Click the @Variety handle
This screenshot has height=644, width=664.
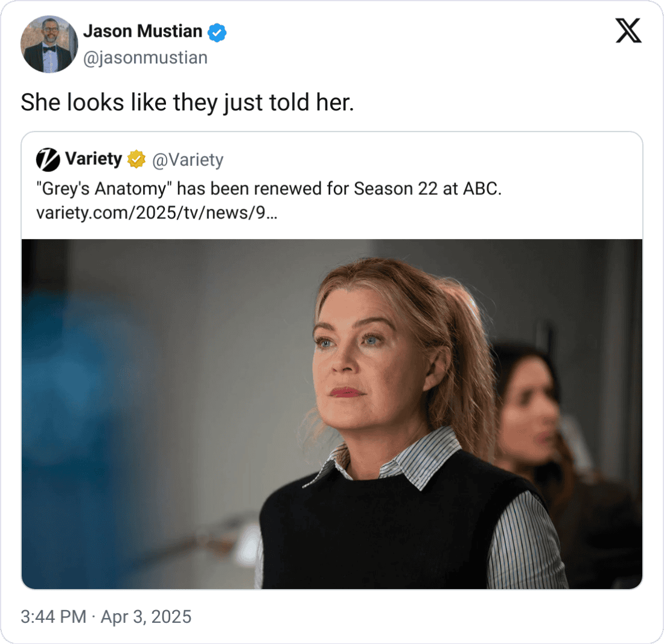click(x=190, y=159)
